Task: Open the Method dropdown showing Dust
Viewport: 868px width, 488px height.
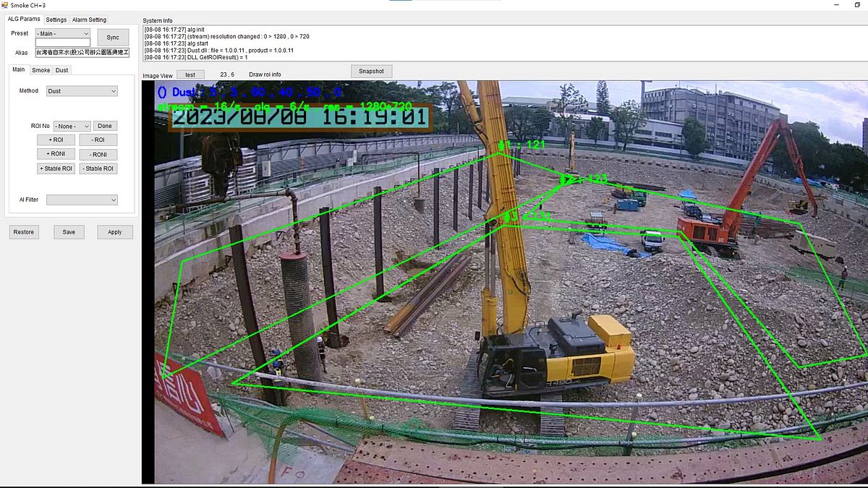Action: 82,90
